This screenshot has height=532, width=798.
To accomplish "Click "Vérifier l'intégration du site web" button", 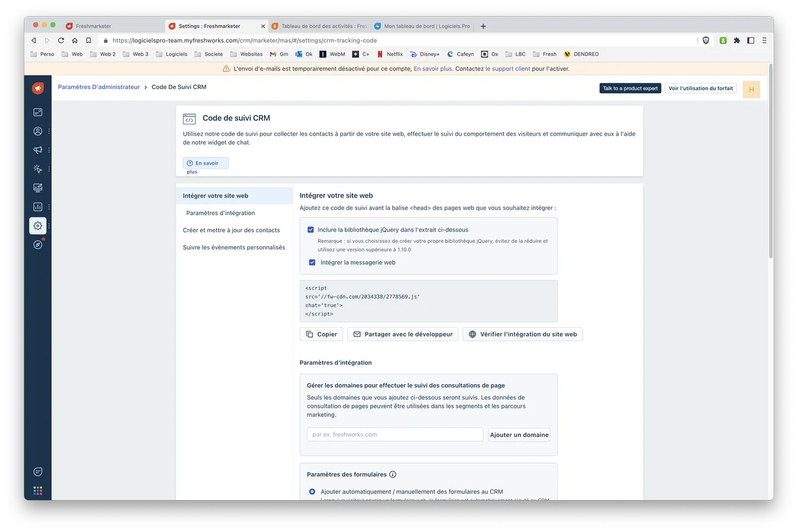I will tap(523, 334).
